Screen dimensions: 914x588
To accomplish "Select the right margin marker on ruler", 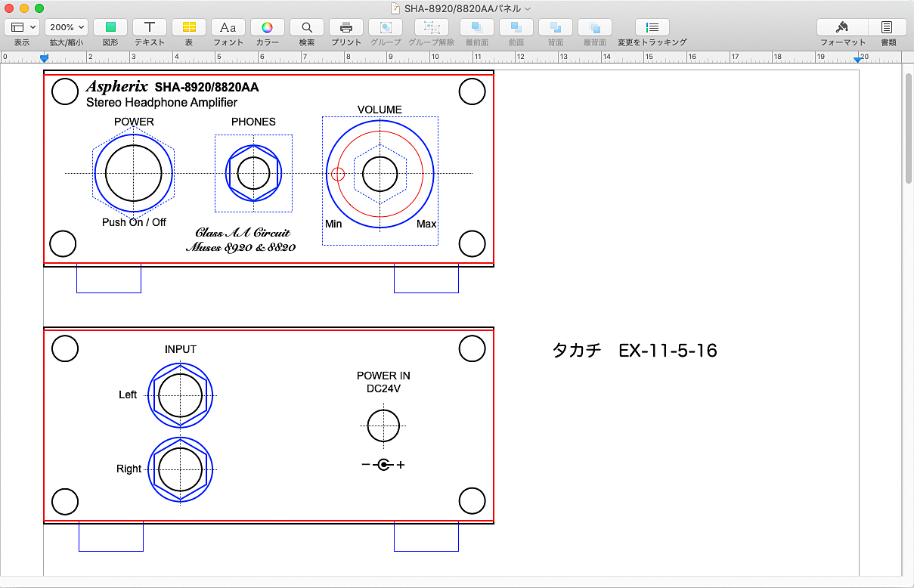I will 857,58.
